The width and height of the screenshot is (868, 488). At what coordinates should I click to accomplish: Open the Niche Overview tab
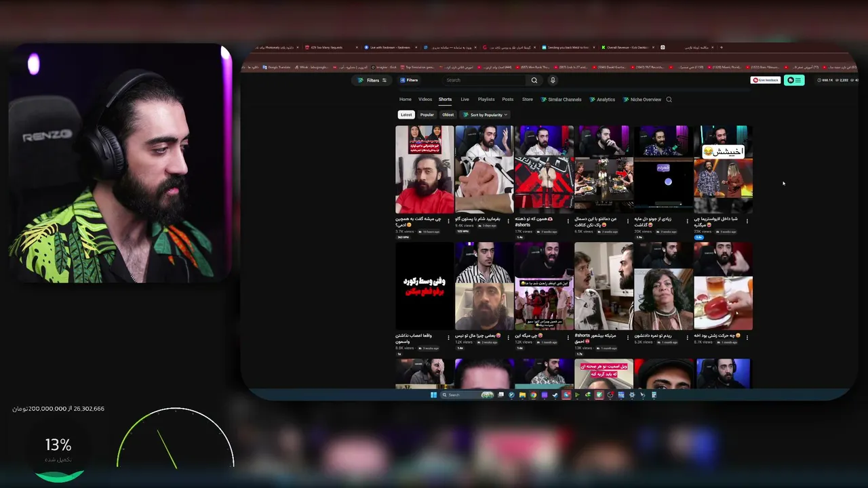[x=642, y=100]
